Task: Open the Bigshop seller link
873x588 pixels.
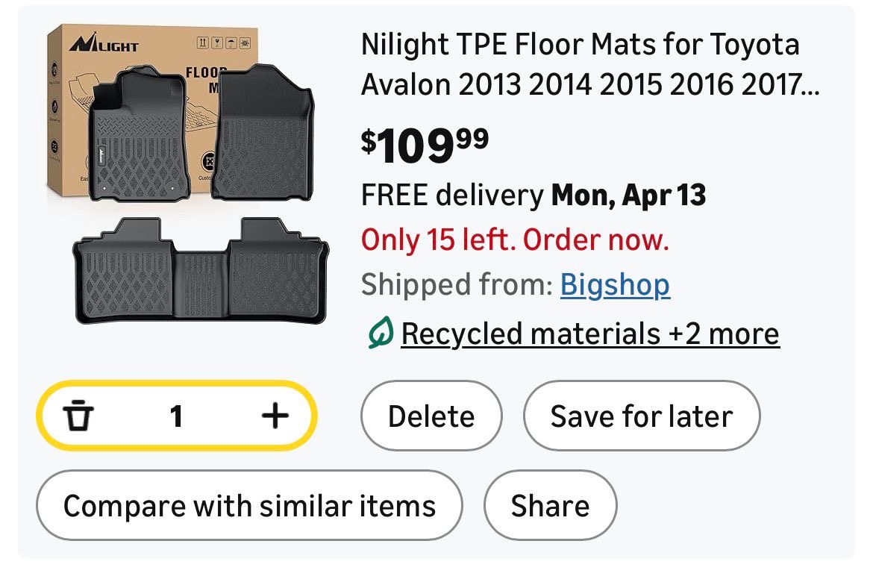Action: pos(615,284)
